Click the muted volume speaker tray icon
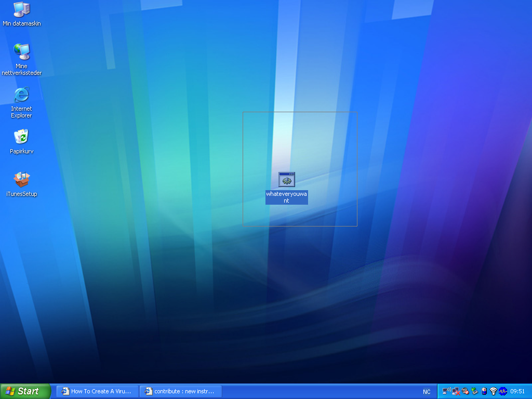532x399 pixels. click(x=465, y=391)
